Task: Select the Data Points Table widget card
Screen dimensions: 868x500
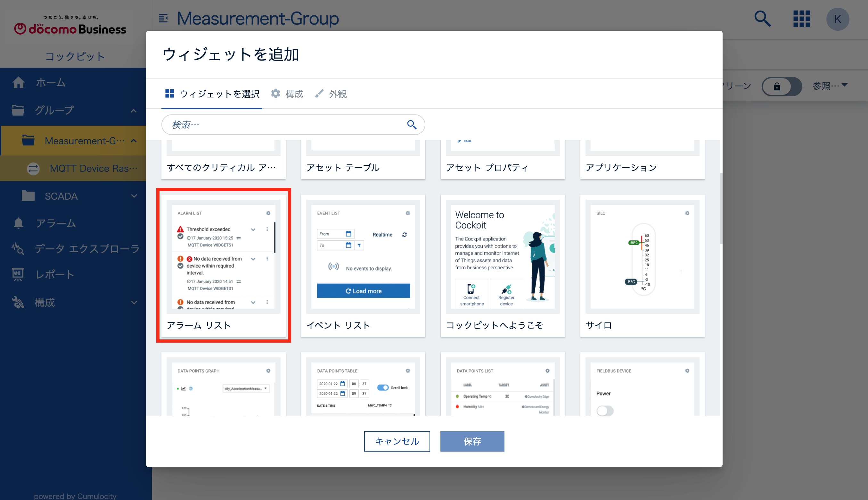Action: (x=363, y=384)
